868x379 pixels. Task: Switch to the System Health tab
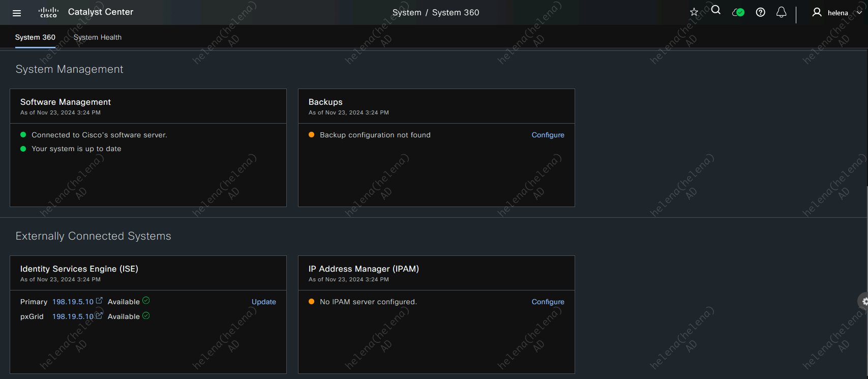coord(98,37)
